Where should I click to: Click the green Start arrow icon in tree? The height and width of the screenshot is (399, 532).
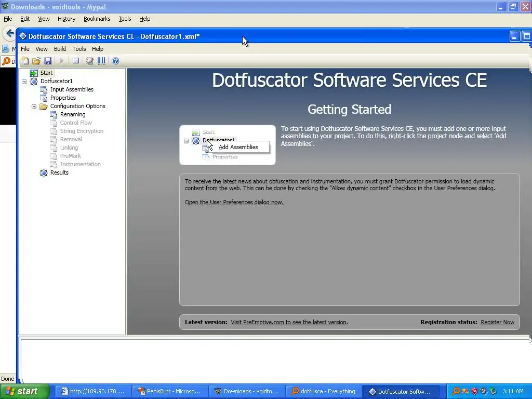pos(34,73)
